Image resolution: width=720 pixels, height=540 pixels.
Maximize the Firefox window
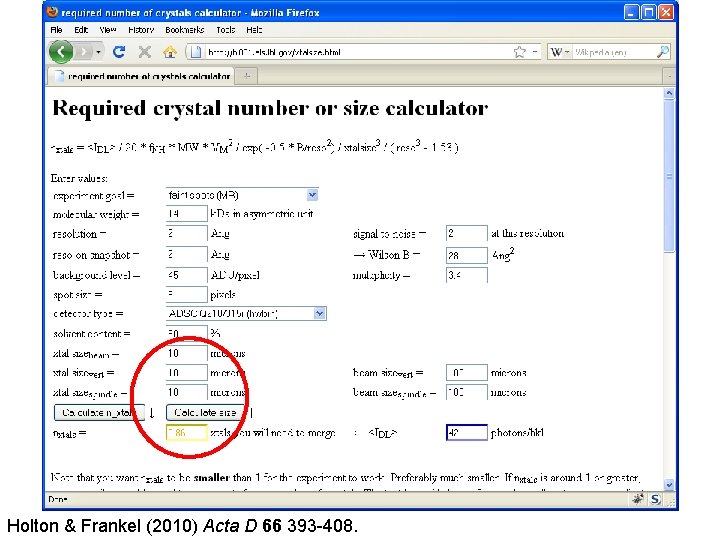click(x=648, y=12)
